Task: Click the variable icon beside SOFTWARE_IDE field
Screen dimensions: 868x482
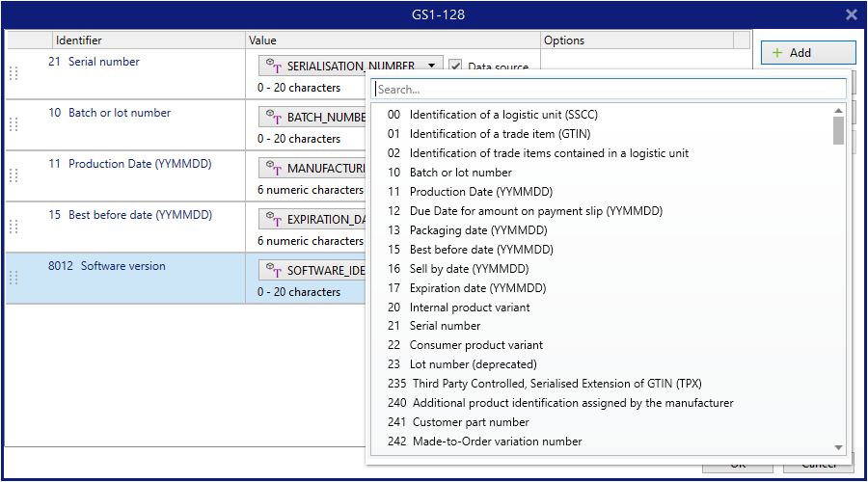Action: [274, 270]
